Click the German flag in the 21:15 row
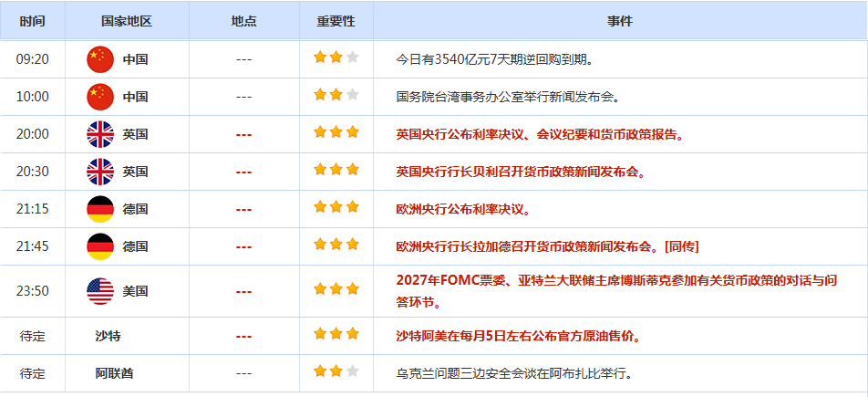Viewport: 868px width, 397px height. tap(100, 209)
